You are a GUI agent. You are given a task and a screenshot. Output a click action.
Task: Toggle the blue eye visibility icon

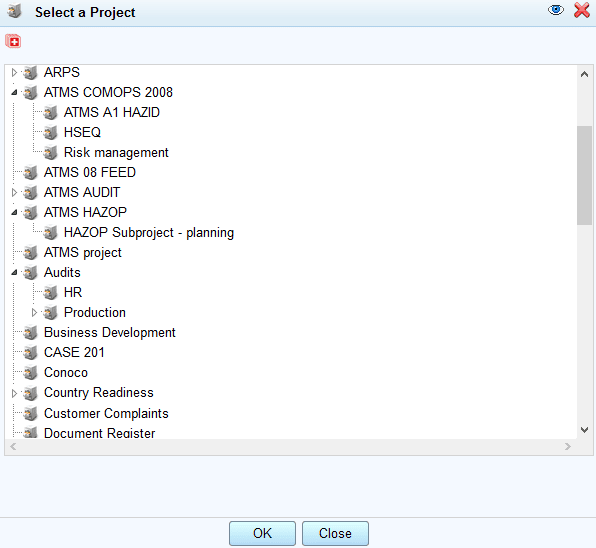[556, 10]
